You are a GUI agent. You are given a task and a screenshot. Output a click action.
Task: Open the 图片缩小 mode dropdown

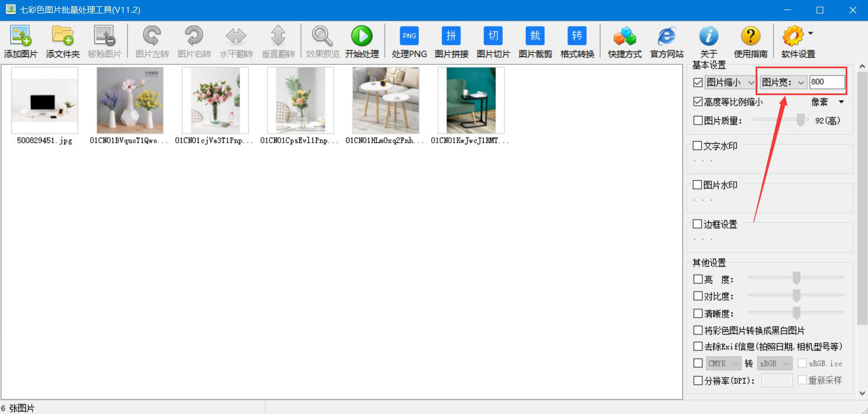pyautogui.click(x=730, y=82)
